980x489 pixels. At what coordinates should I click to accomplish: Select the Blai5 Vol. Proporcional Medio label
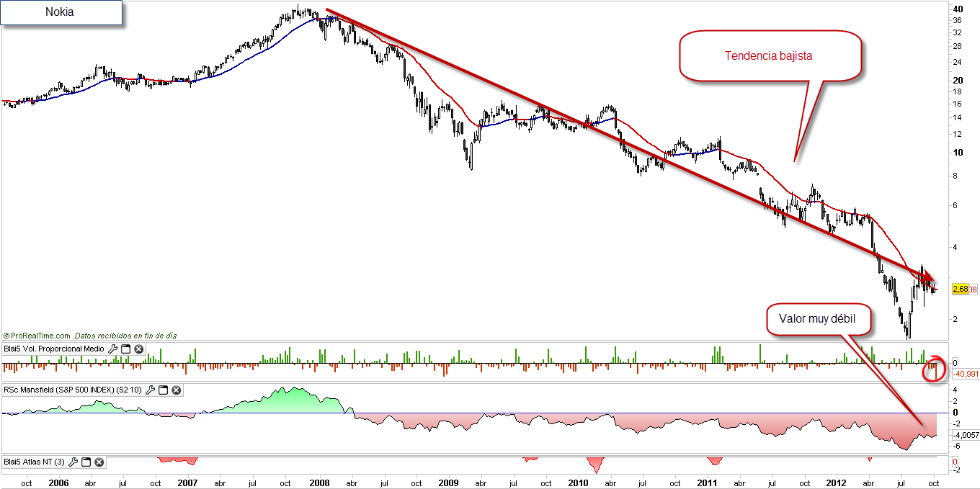(x=54, y=349)
